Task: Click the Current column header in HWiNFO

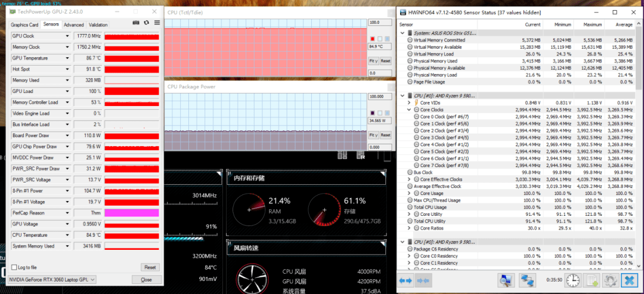Action: pyautogui.click(x=532, y=24)
